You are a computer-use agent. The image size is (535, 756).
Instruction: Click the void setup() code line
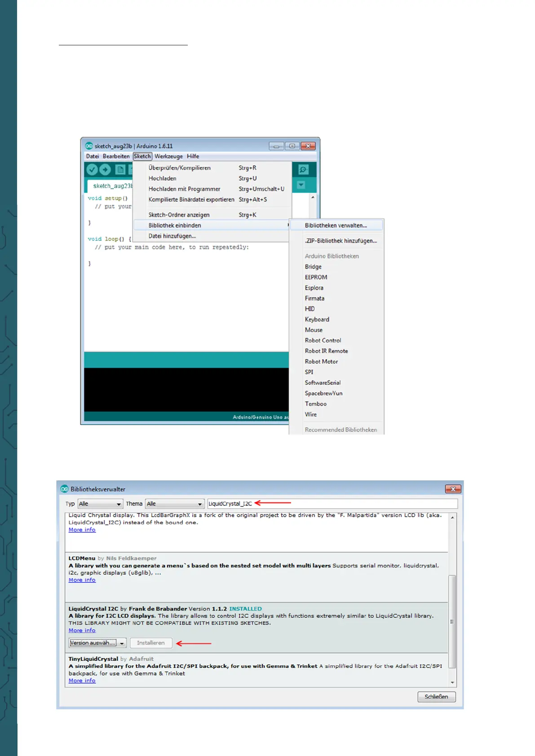108,198
